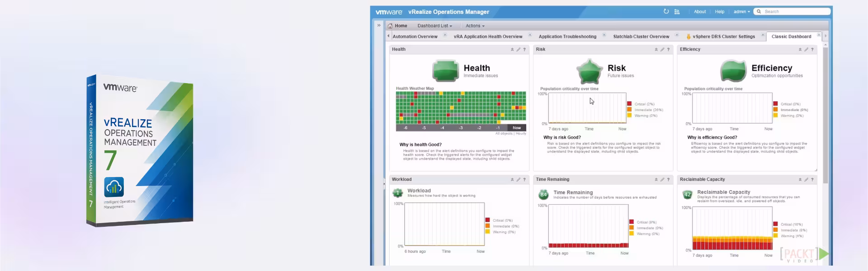The width and height of the screenshot is (868, 271).
Task: Click the green Risk star badge
Action: click(590, 71)
